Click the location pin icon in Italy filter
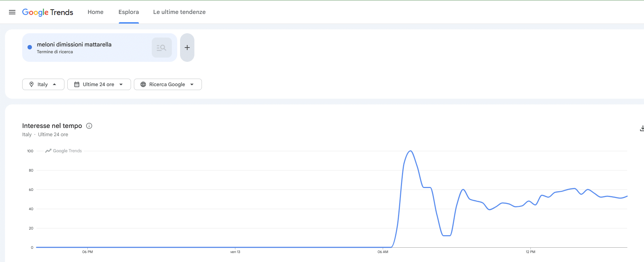Image resolution: width=644 pixels, height=262 pixels. [32, 84]
